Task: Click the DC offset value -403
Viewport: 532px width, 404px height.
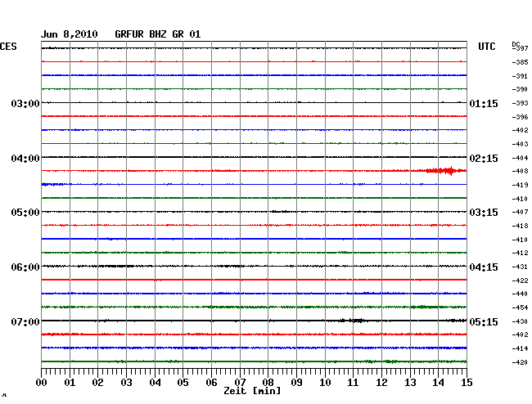Action: pos(520,144)
